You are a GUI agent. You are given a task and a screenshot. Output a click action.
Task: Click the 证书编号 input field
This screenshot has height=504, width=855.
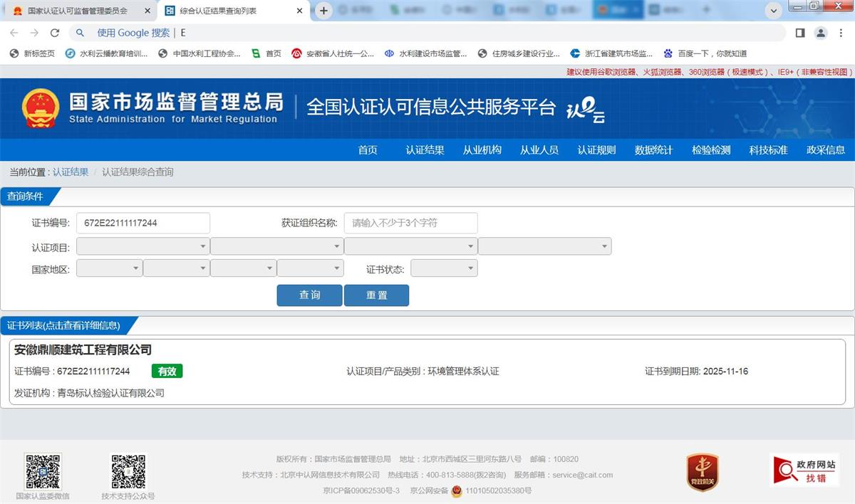tap(142, 223)
